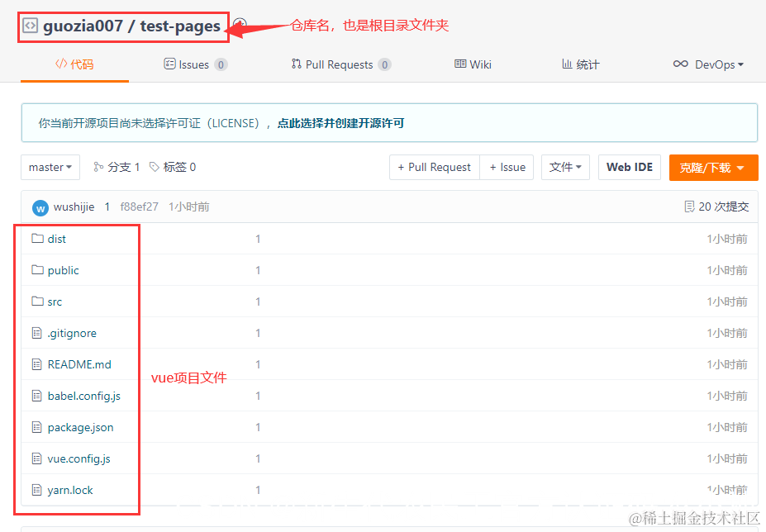Open the yarn.lock file name
Viewport: 766px width, 532px height.
pyautogui.click(x=70, y=490)
